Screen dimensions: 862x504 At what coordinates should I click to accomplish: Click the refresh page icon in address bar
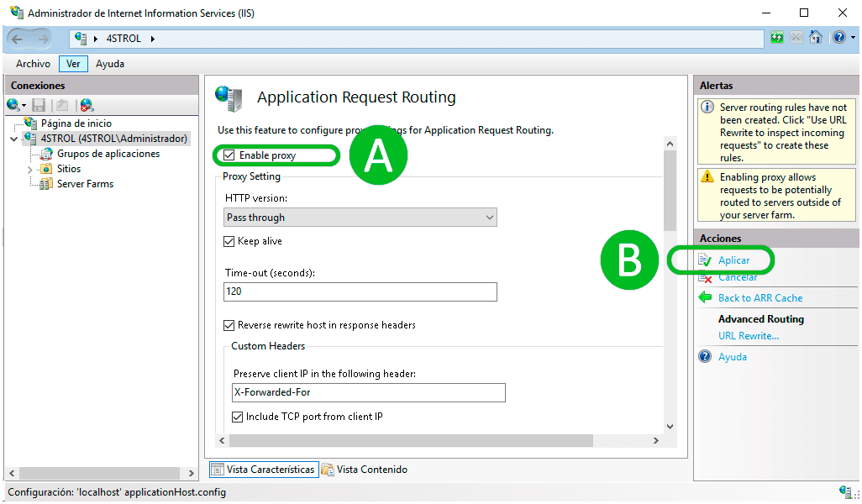pyautogui.click(x=777, y=37)
